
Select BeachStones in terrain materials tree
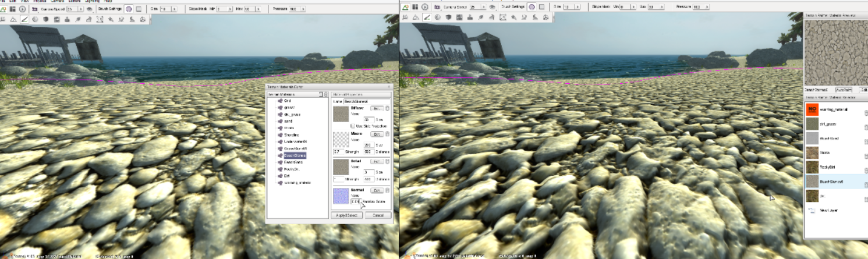295,155
